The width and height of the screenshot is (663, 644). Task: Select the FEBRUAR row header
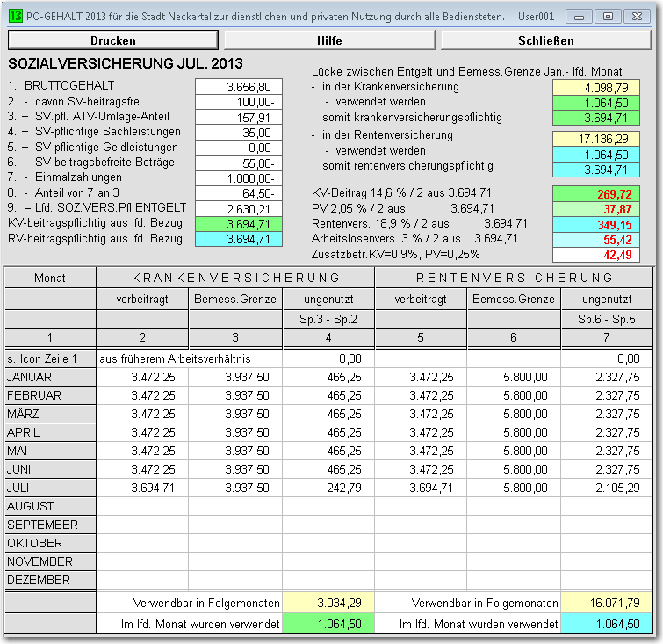(x=50, y=395)
